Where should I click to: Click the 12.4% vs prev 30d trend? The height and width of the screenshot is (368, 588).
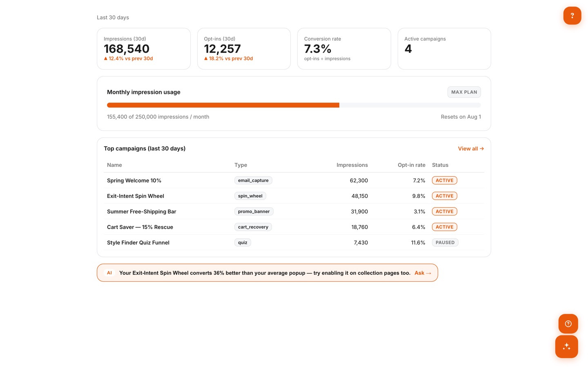[128, 58]
